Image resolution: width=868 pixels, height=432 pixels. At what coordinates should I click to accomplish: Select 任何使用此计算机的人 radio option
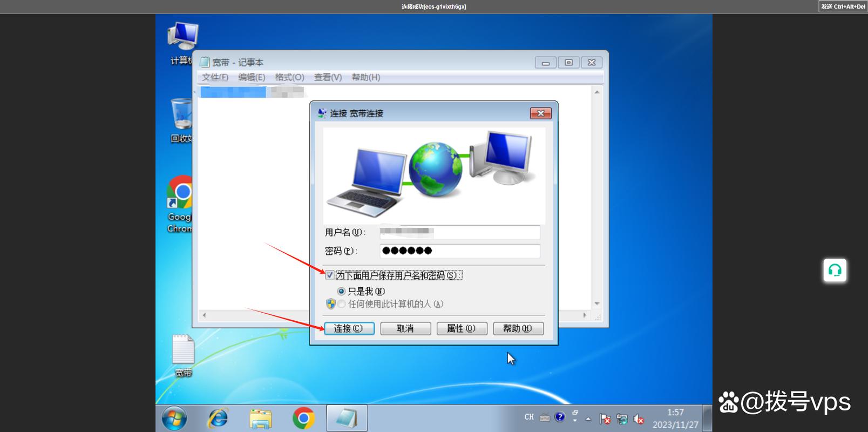pos(341,304)
